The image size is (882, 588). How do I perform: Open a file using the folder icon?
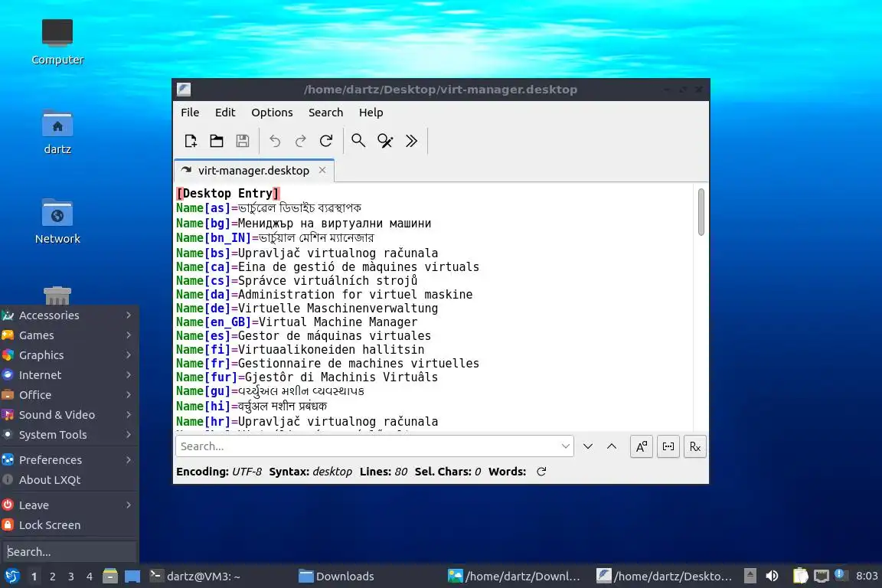click(217, 141)
